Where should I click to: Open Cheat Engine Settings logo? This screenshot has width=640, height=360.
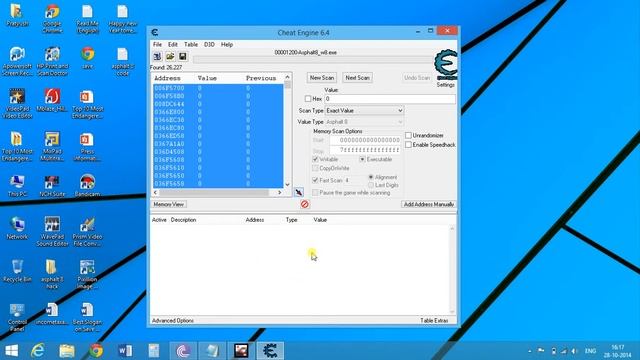pyautogui.click(x=446, y=65)
